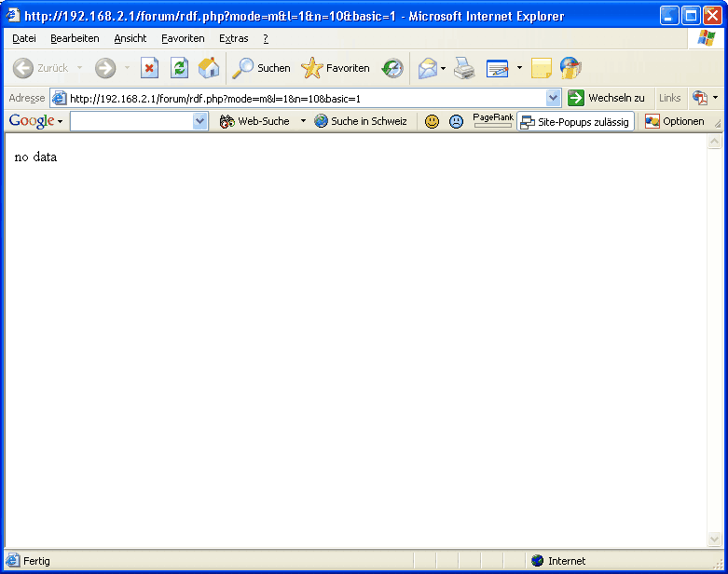Go to home page via house icon
The image size is (728, 574).
209,68
